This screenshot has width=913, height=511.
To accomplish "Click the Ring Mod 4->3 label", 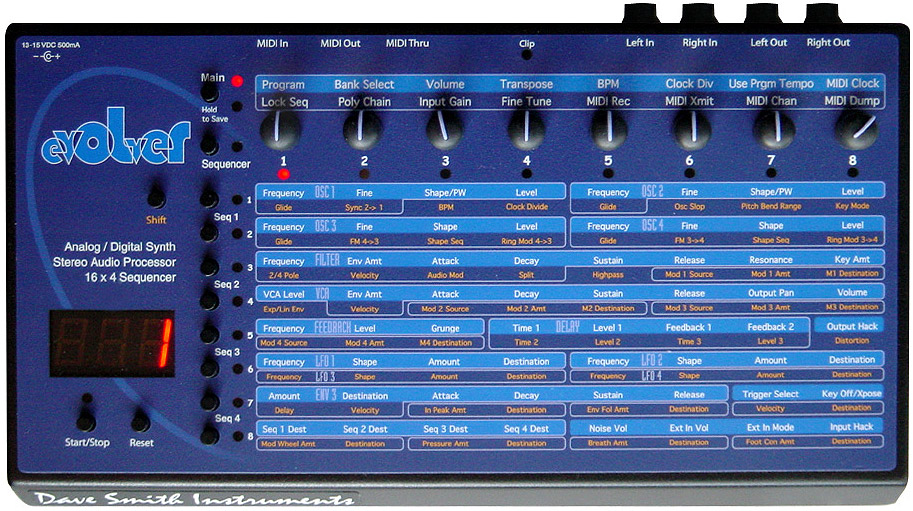I will (526, 241).
